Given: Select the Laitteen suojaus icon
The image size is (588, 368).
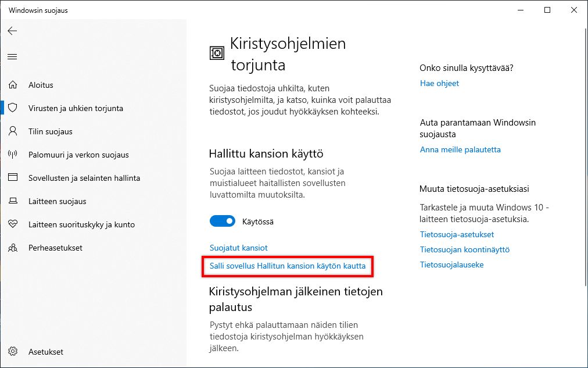Looking at the screenshot, I should click(13, 201).
